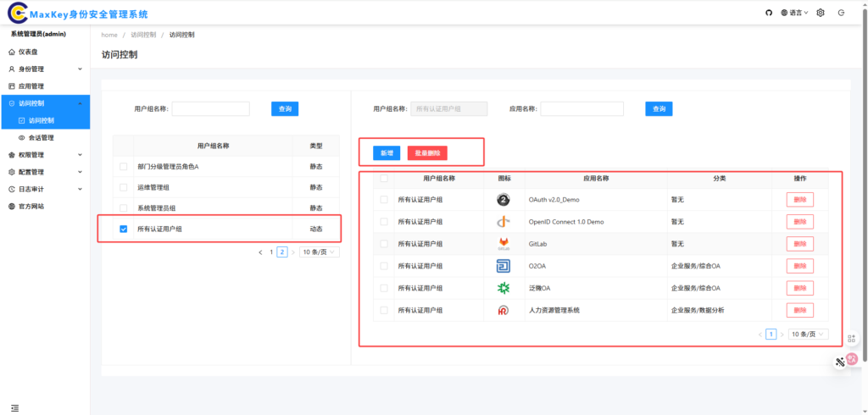Go to 仪表盘 dashboard in sidebar
The height and width of the screenshot is (415, 868).
(31, 52)
